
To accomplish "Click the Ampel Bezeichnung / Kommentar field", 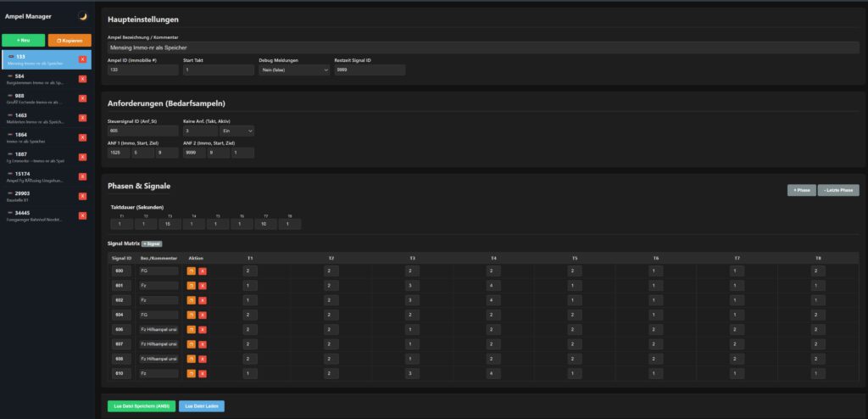I will tap(483, 47).
